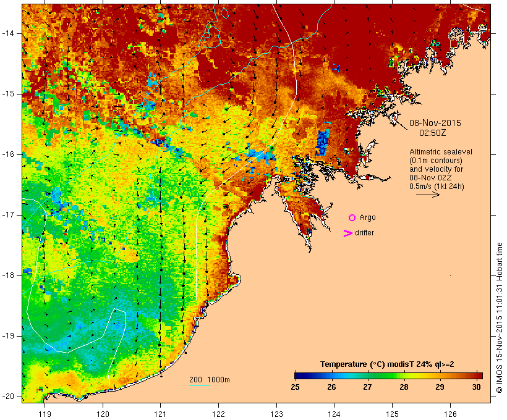This screenshot has height=420, width=507.
Task: Click the colorbar value '30'
Action: 476,387
